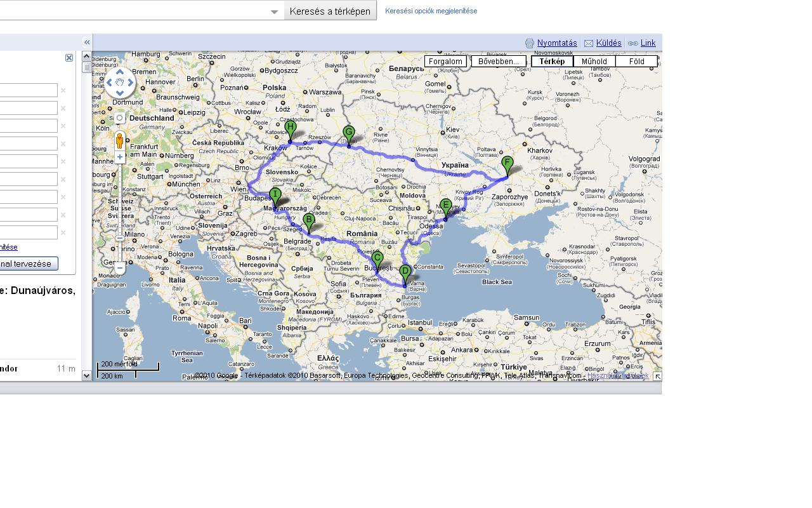
Task: Click the 'Istanbul' city label
Action: click(420, 323)
